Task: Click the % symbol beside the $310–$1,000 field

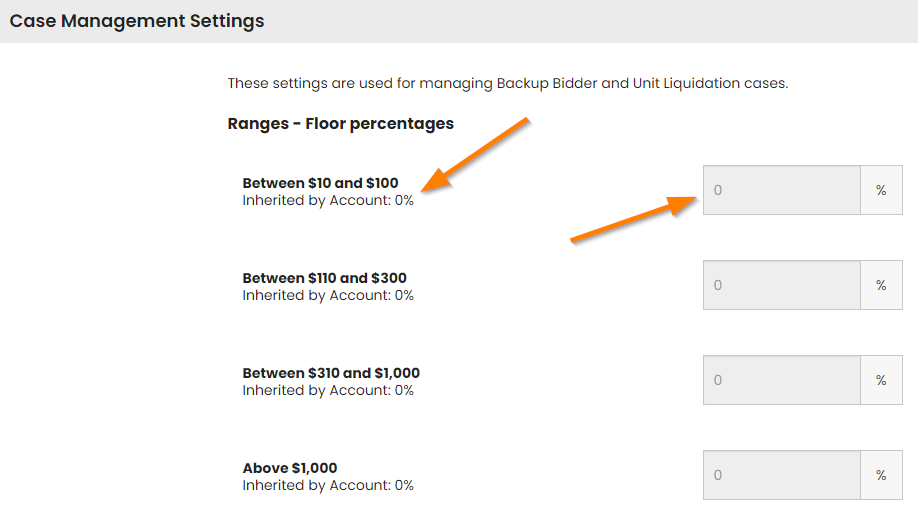Action: tap(881, 380)
